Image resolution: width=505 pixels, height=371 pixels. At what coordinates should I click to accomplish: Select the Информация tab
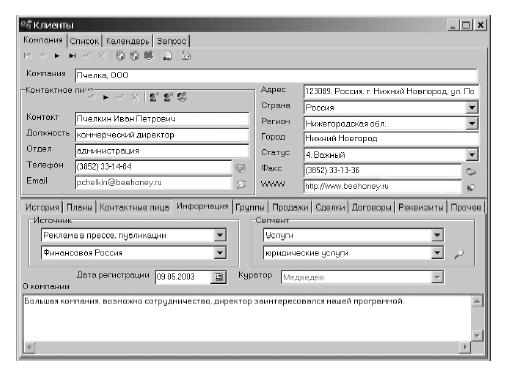202,206
